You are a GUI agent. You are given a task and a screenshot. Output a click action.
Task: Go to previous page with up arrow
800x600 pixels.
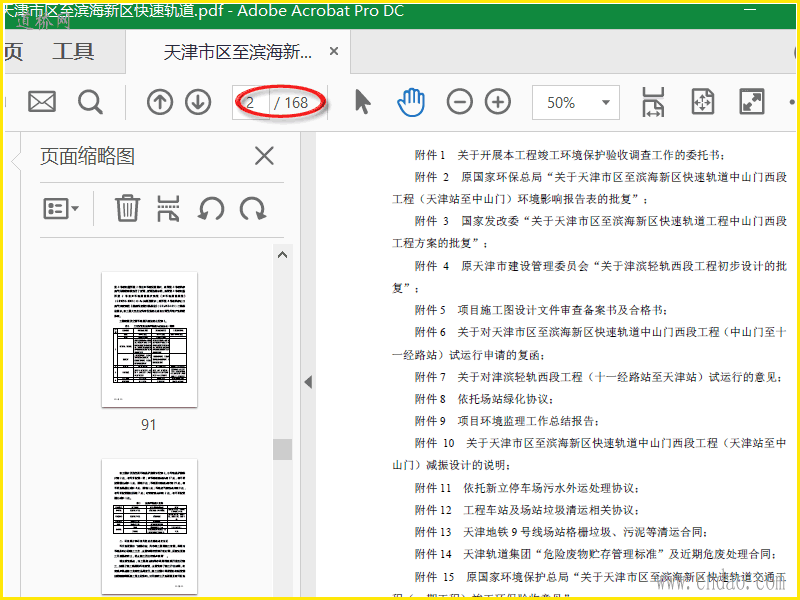[x=160, y=102]
